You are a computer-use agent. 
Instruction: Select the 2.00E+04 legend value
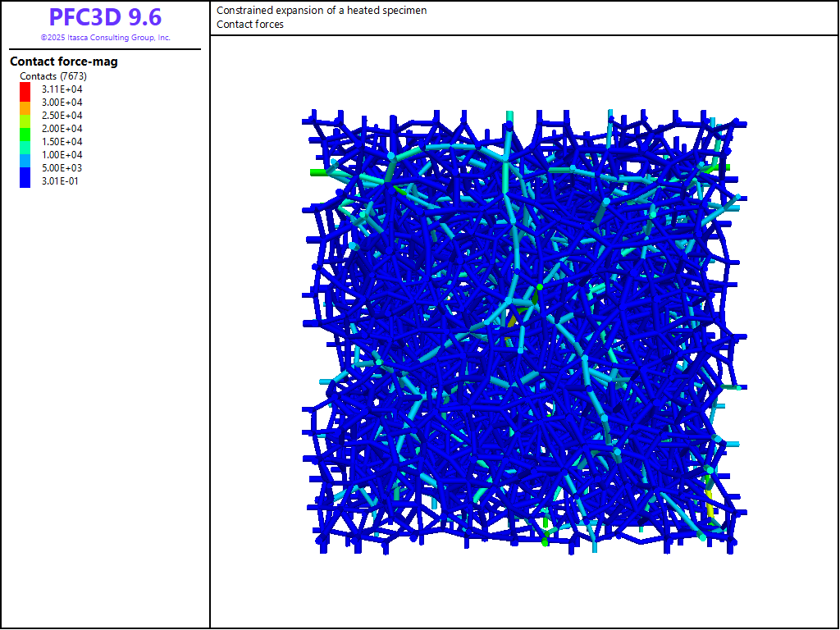tap(62, 129)
